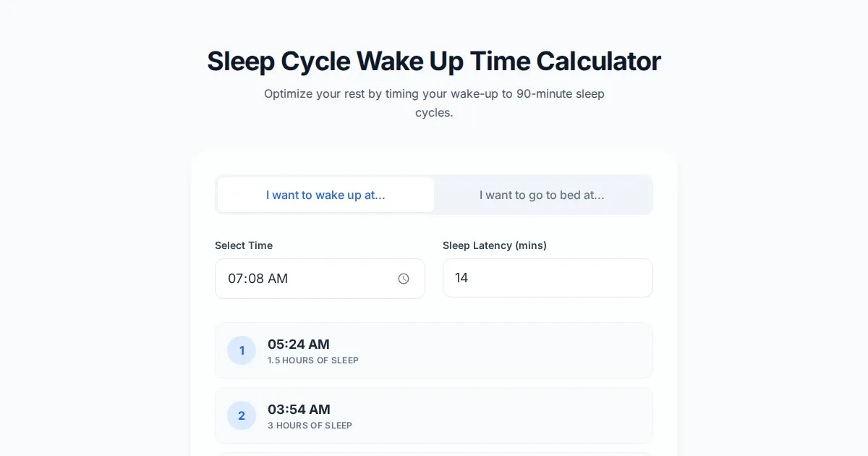Click the number 1 circle badge
868x456 pixels.
242,350
